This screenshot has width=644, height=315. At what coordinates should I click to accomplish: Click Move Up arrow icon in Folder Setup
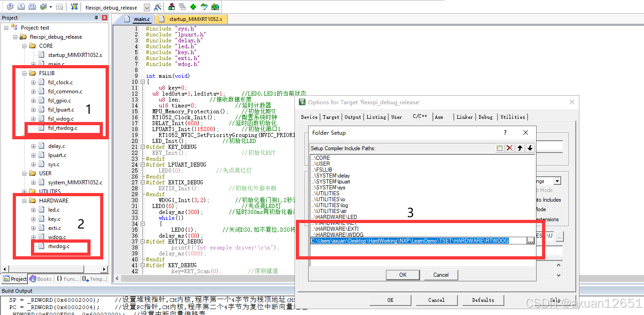pyautogui.click(x=520, y=148)
